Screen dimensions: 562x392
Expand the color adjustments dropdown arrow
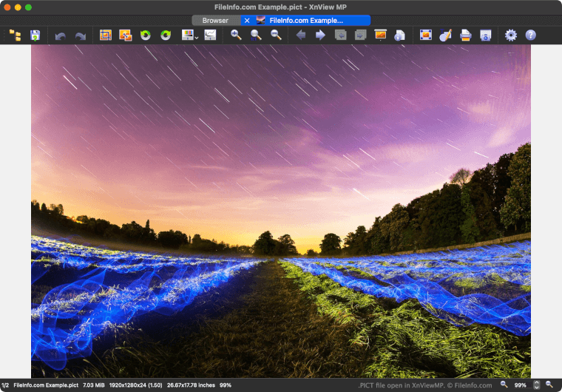point(197,36)
